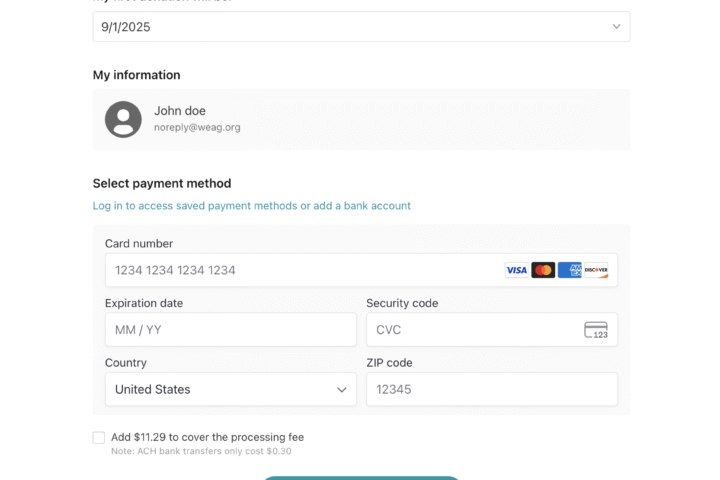Click the CVC card icon

[596, 330]
